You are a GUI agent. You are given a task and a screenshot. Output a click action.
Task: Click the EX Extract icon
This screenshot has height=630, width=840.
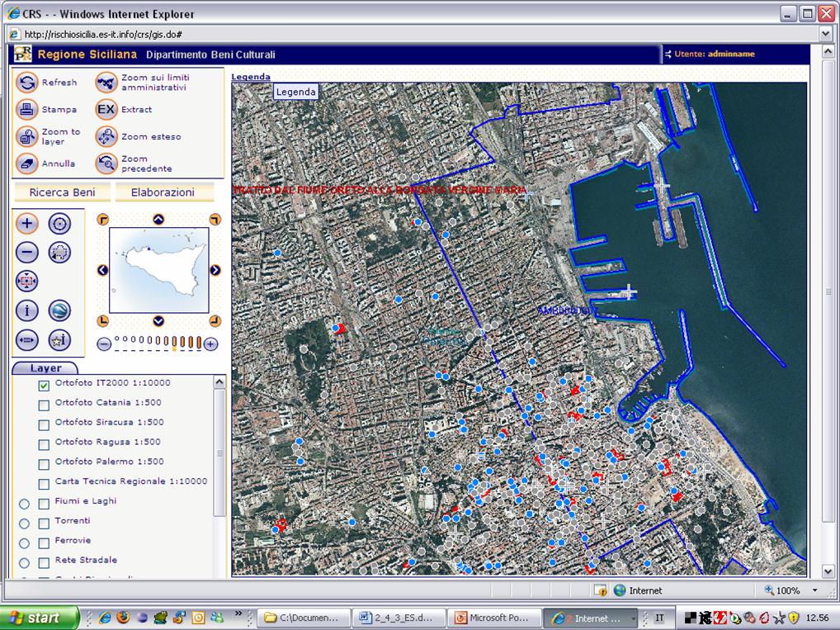(x=106, y=109)
